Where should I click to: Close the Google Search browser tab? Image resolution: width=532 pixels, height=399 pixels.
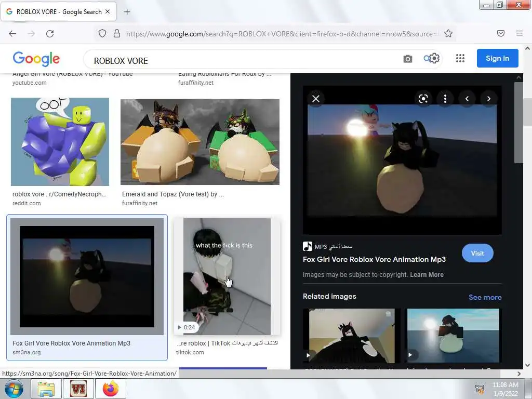[108, 11]
